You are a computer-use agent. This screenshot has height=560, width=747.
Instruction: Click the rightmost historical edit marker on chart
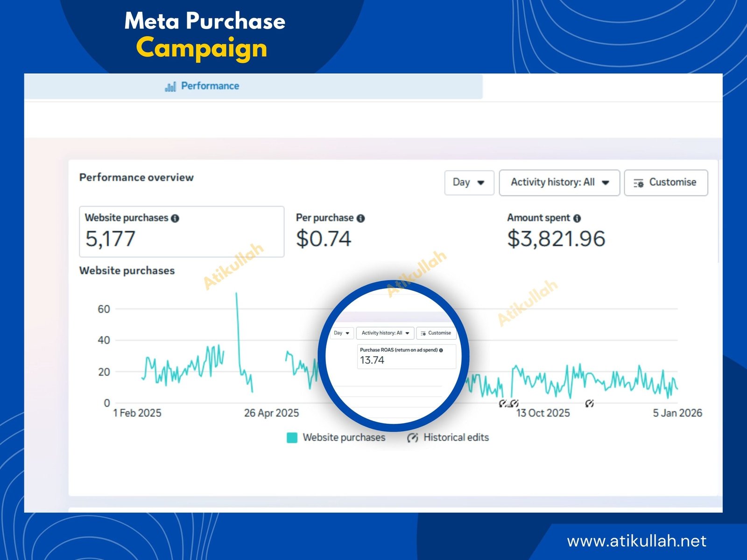click(x=589, y=403)
